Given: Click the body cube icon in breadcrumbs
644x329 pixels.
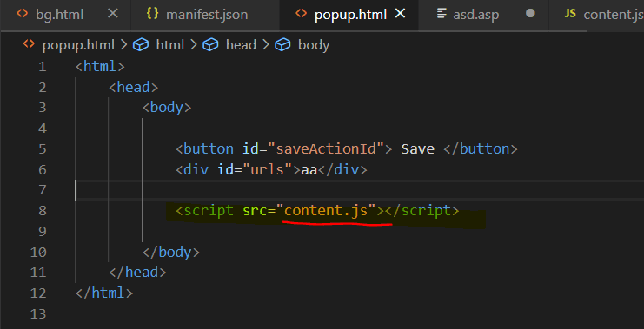Looking at the screenshot, I should (x=282, y=45).
